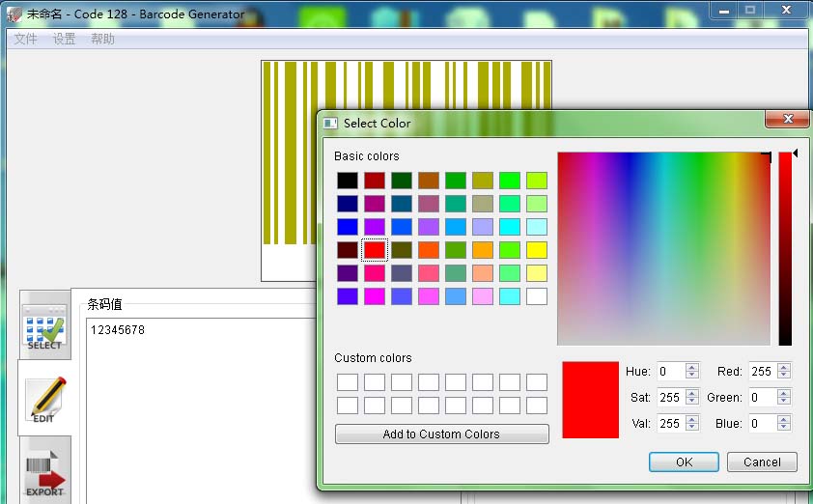Close the Select Color dialog
This screenshot has height=504, width=813.
[788, 119]
